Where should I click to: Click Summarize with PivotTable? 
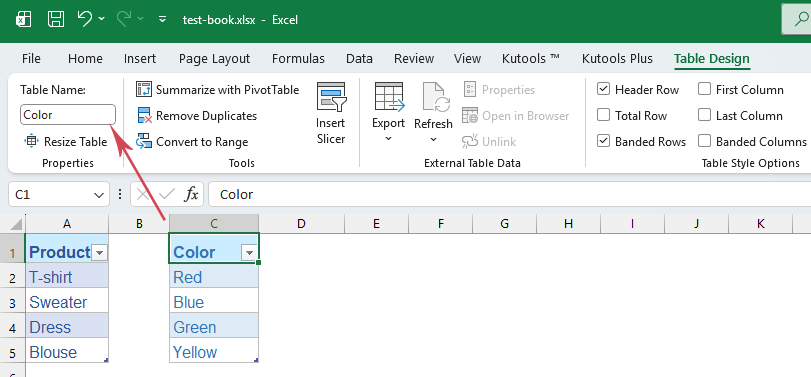pyautogui.click(x=218, y=89)
